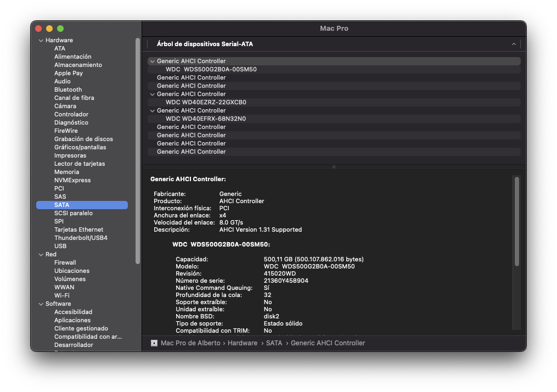The width and height of the screenshot is (557, 392).
Task: Open Thunderbolt/USB4 hardware section
Action: (81, 238)
